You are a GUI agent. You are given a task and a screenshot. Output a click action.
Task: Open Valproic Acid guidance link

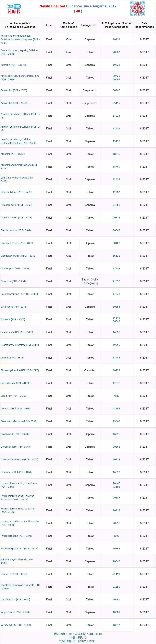click(15, 612)
